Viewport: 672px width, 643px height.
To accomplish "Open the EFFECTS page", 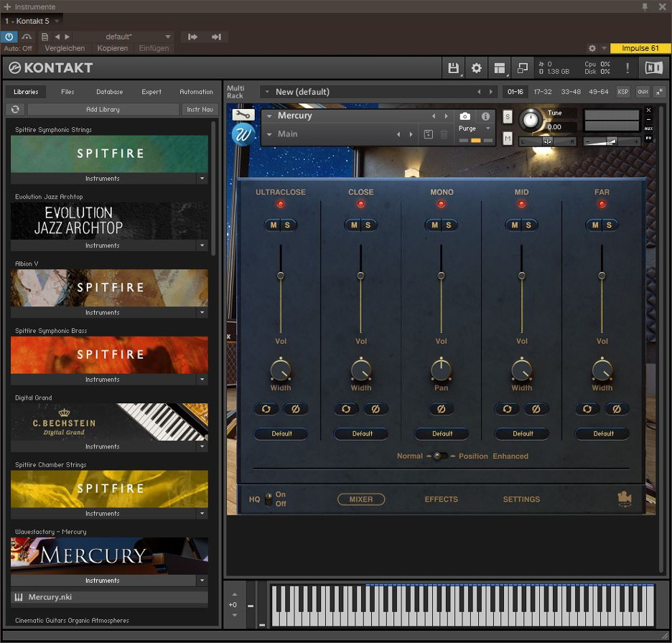I will tap(441, 499).
